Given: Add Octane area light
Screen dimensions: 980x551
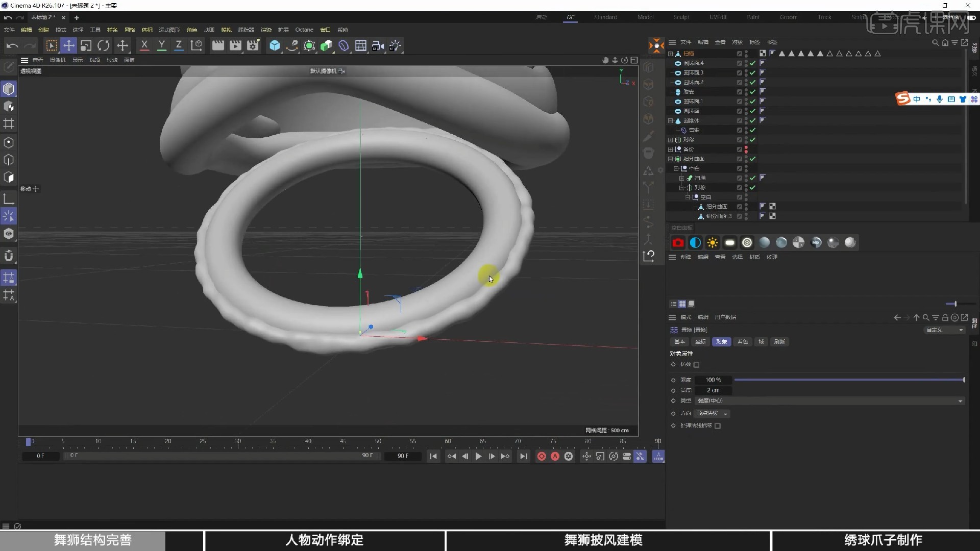Looking at the screenshot, I should point(730,243).
